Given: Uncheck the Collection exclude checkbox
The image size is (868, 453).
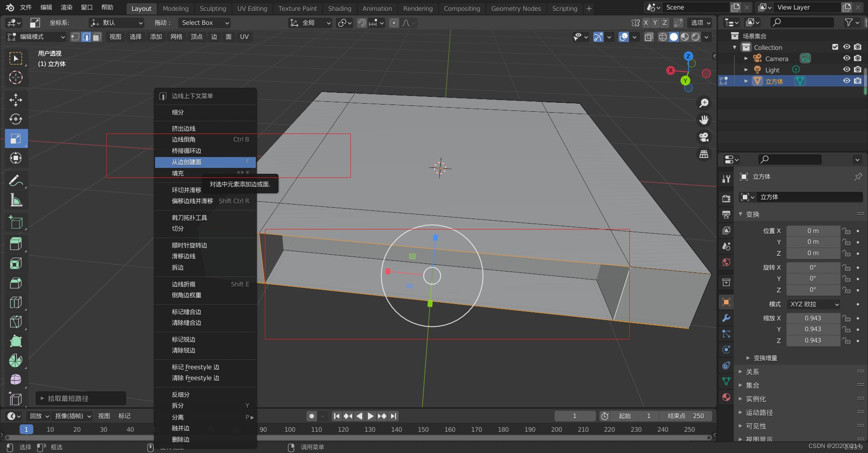Looking at the screenshot, I should point(835,47).
